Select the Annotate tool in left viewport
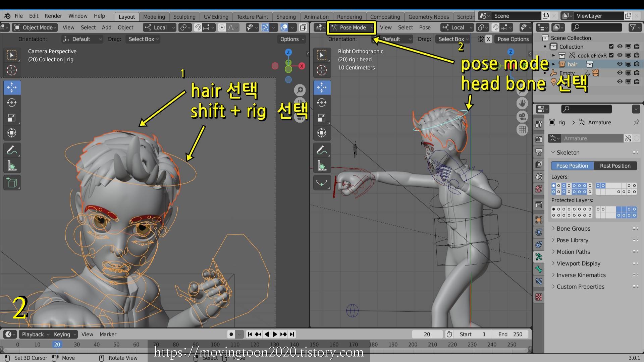This screenshot has height=362, width=644. [x=12, y=150]
